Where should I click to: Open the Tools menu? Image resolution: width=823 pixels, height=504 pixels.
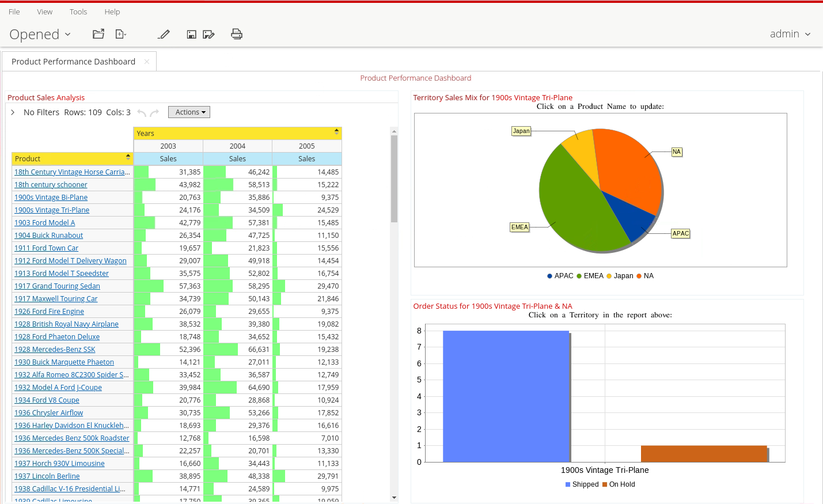coord(78,12)
